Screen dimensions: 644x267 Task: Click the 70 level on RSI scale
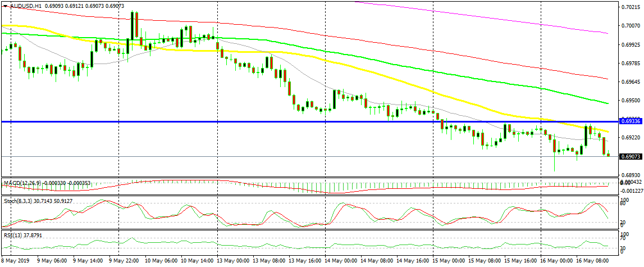tap(623, 238)
